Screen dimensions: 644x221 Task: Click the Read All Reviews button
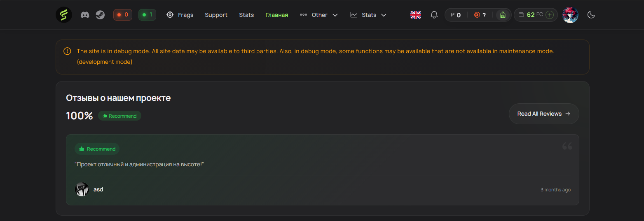(x=543, y=114)
